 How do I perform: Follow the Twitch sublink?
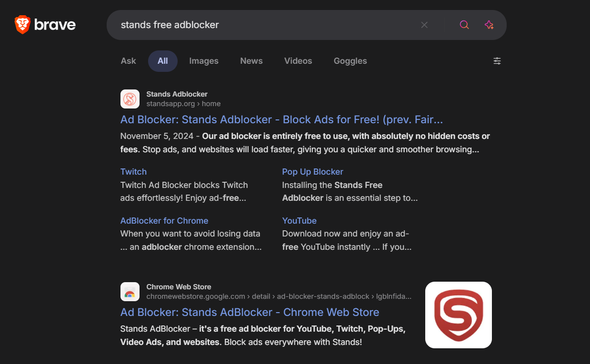(x=133, y=172)
